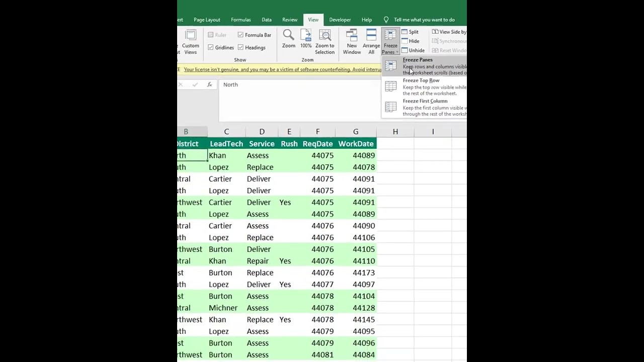This screenshot has height=362, width=644.
Task: Select the cell containing Khan with WorkDate 44089
Action: [x=226, y=155]
